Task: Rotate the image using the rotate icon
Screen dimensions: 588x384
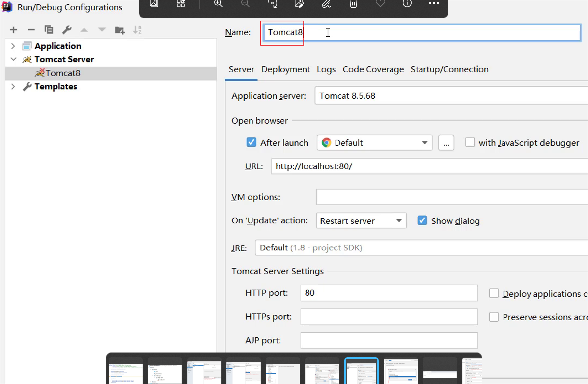Action: 272,4
